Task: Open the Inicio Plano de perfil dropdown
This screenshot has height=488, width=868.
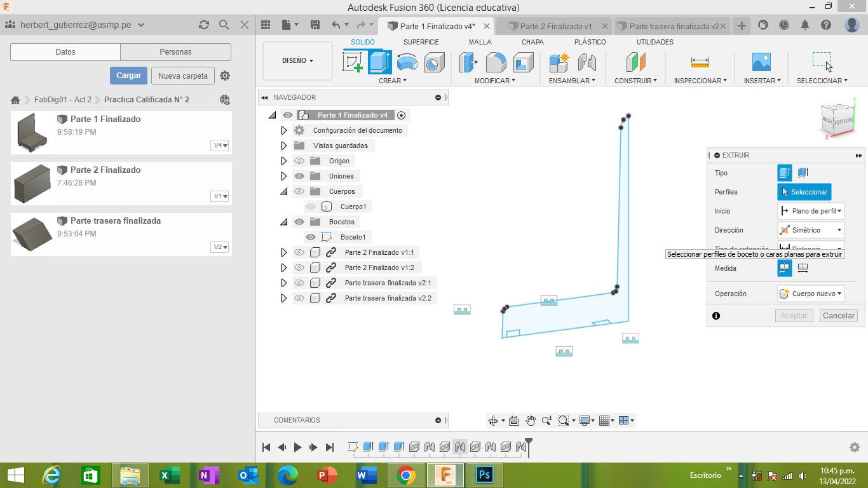Action: click(811, 211)
